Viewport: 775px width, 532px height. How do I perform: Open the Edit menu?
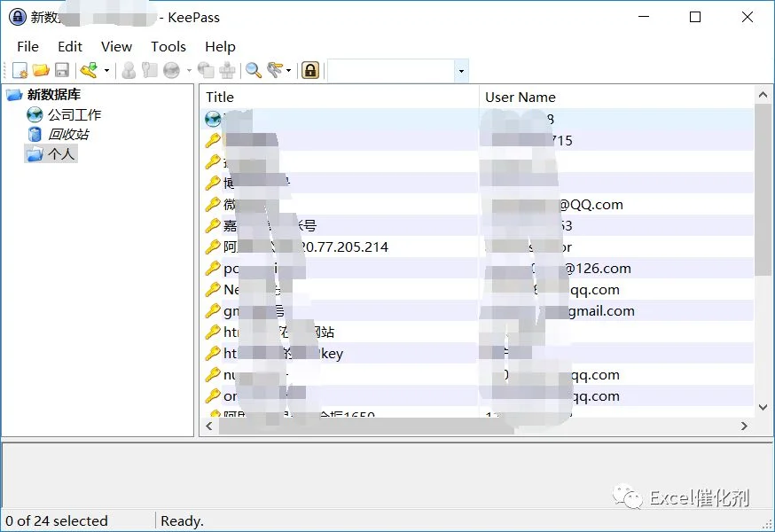click(x=70, y=46)
